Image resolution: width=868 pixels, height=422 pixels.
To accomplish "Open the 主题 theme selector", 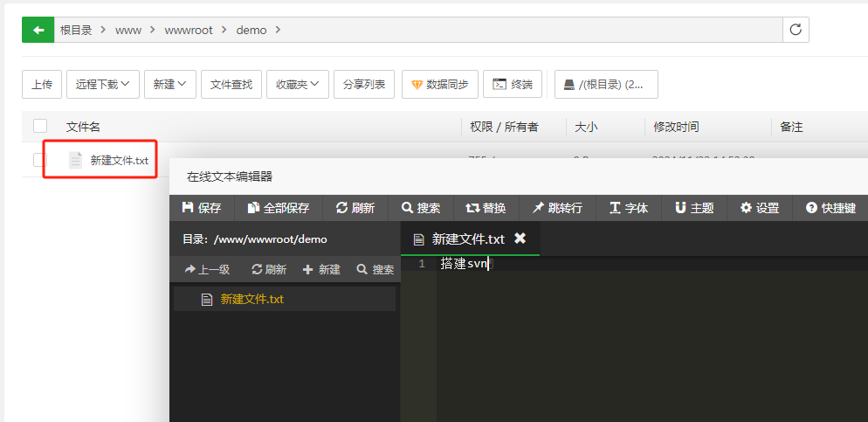I will click(694, 208).
